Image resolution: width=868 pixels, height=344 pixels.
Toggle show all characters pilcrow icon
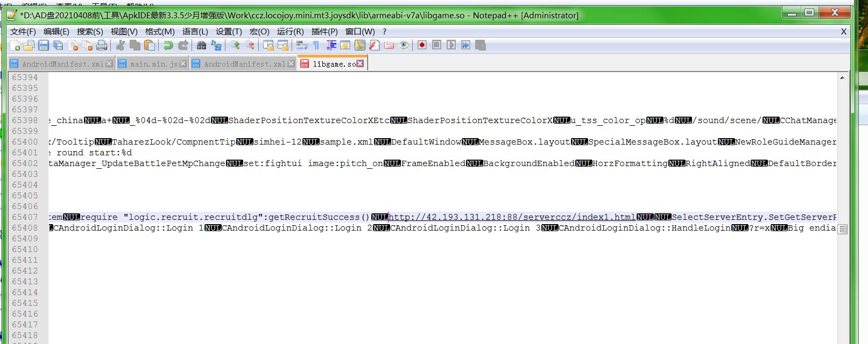pos(316,46)
